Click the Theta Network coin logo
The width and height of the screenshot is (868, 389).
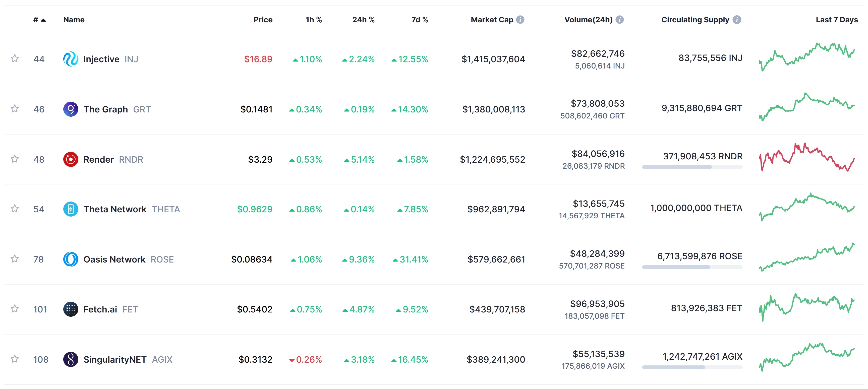click(71, 209)
